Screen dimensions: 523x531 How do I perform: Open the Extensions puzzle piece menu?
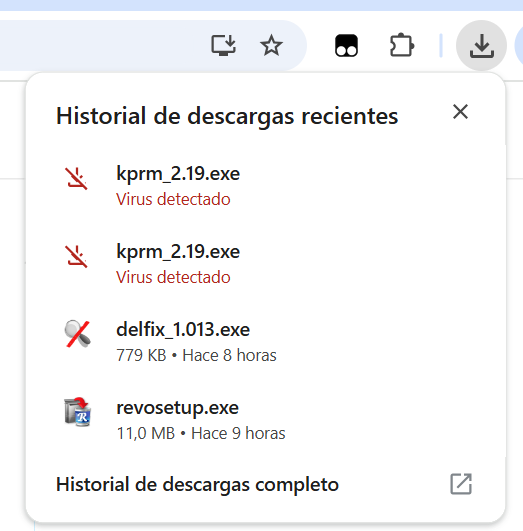(401, 45)
